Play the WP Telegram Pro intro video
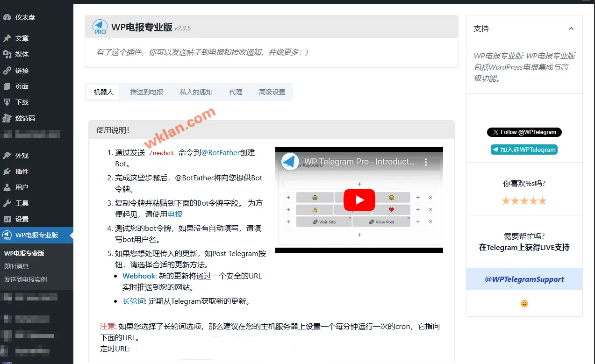This screenshot has height=364, width=595. click(359, 200)
